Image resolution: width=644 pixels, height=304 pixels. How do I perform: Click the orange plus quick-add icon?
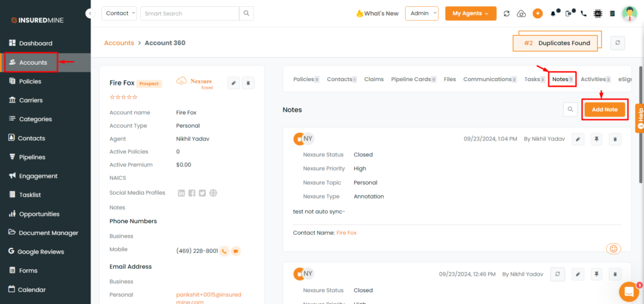(x=538, y=14)
